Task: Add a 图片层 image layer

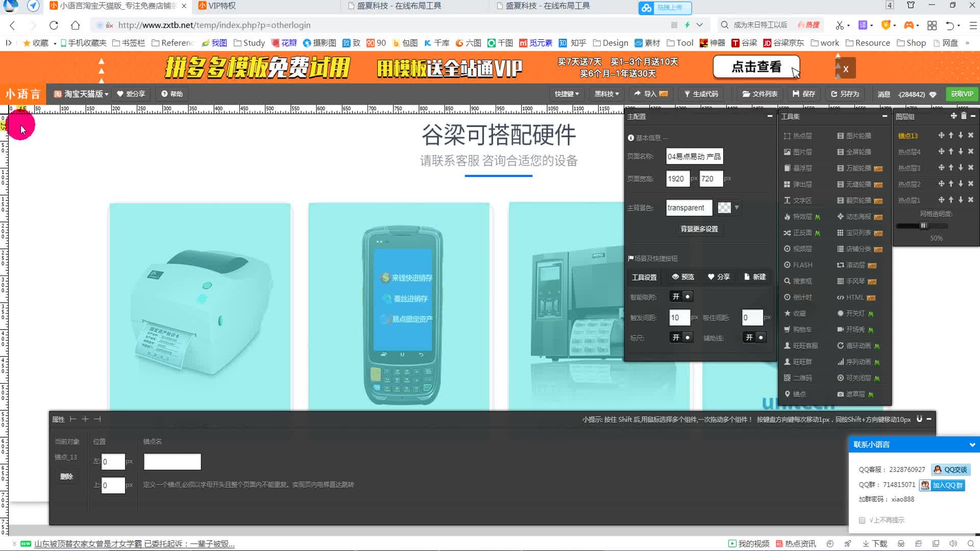Action: tap(798, 152)
